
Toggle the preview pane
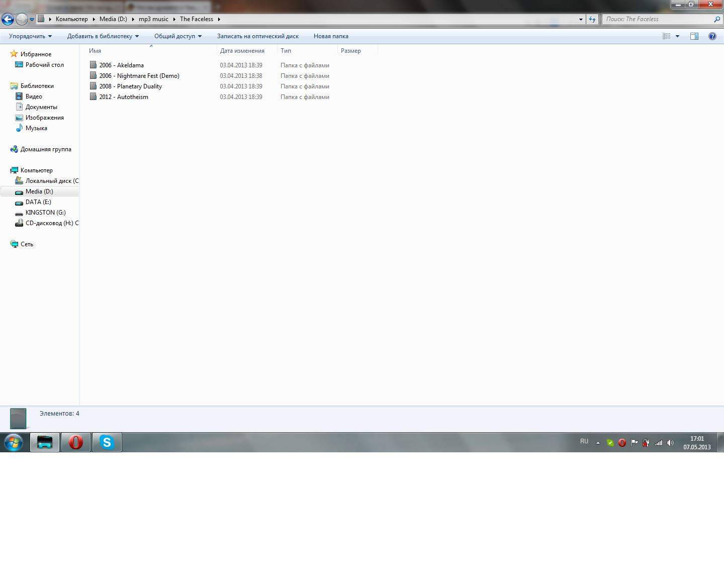tap(694, 36)
